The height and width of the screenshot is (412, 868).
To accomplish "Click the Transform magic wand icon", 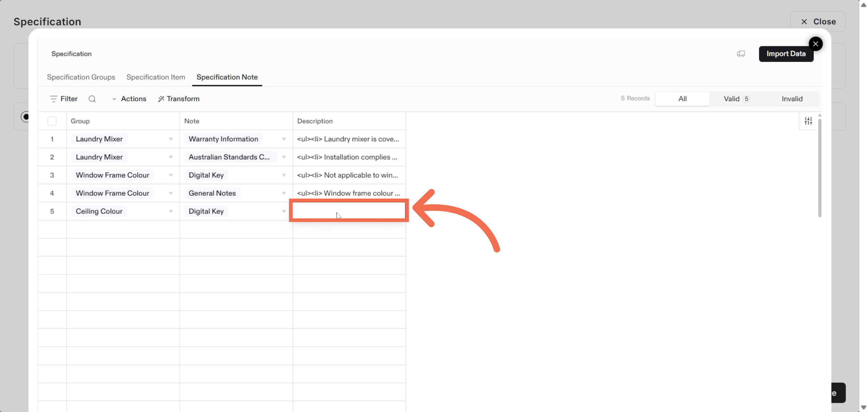I will point(161,99).
